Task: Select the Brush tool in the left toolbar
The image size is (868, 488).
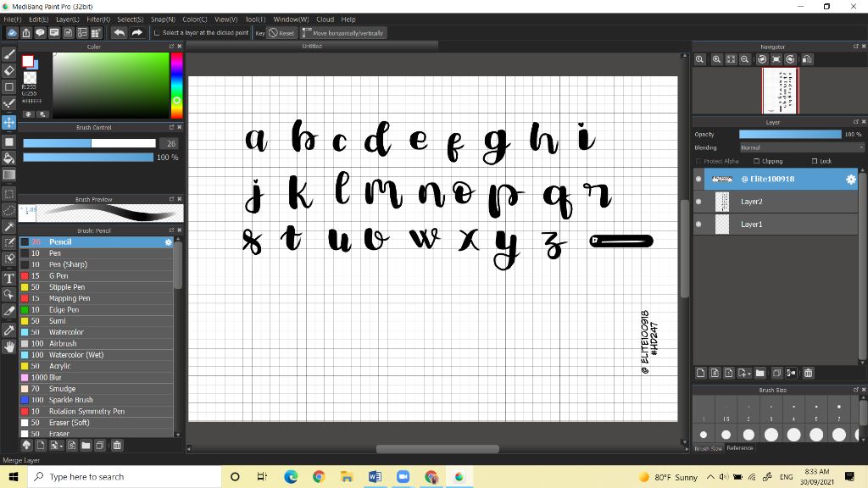Action: coord(8,54)
